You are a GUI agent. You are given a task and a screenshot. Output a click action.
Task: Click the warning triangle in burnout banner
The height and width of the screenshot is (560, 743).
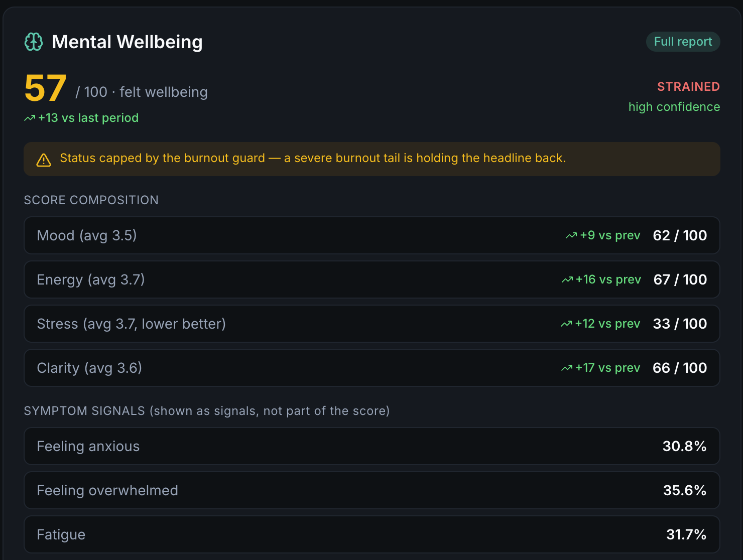tap(44, 160)
